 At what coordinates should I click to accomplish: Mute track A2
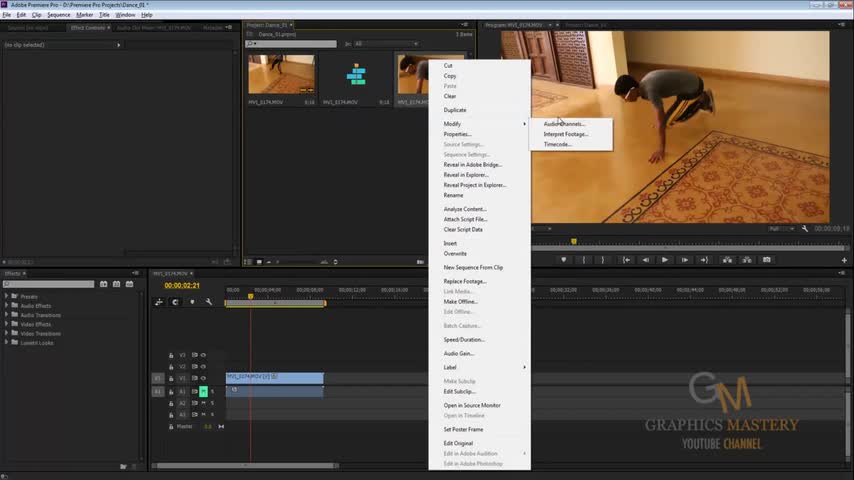pos(203,403)
